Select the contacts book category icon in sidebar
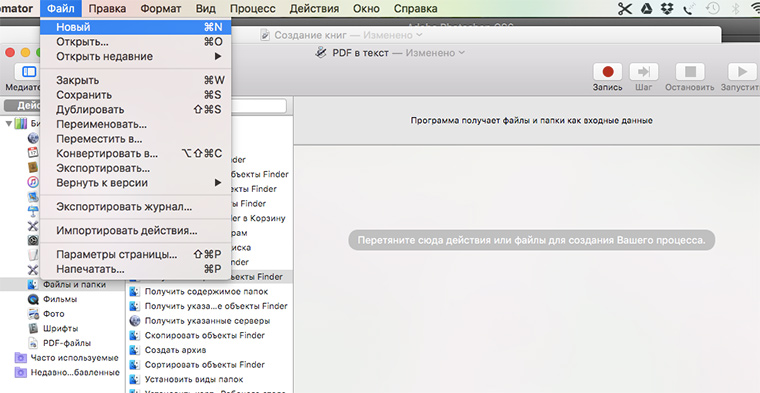Viewport: 760px width, 393px height. tap(32, 167)
